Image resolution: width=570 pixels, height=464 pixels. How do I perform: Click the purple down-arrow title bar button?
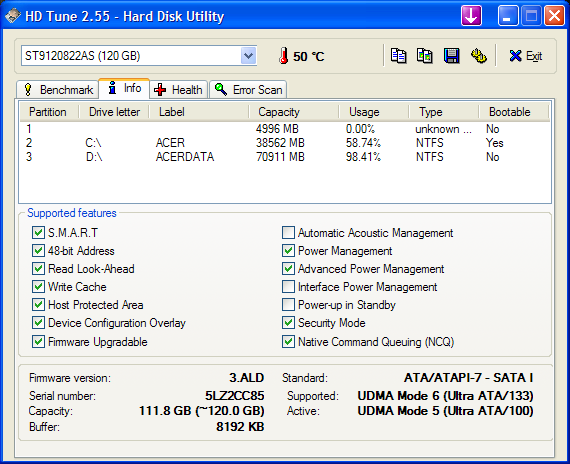point(471,16)
